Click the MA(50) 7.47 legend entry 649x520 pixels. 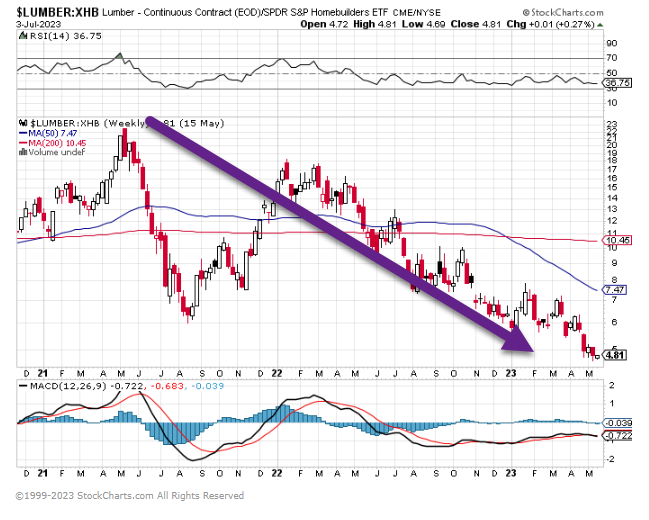tap(48, 133)
